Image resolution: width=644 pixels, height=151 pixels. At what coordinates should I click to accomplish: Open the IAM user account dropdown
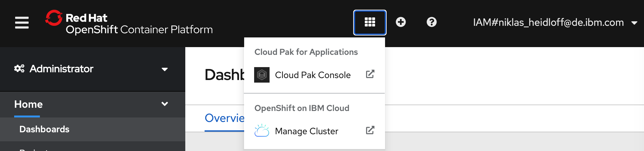click(x=555, y=22)
